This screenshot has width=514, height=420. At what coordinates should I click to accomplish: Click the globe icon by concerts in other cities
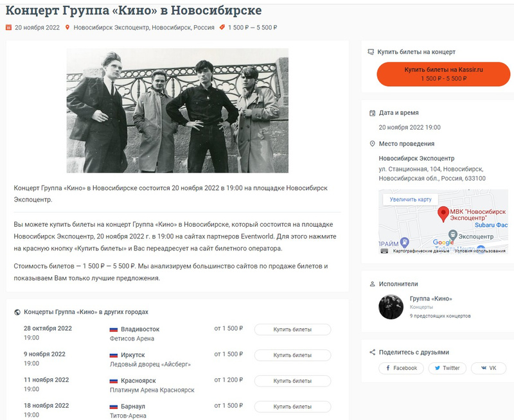click(17, 312)
